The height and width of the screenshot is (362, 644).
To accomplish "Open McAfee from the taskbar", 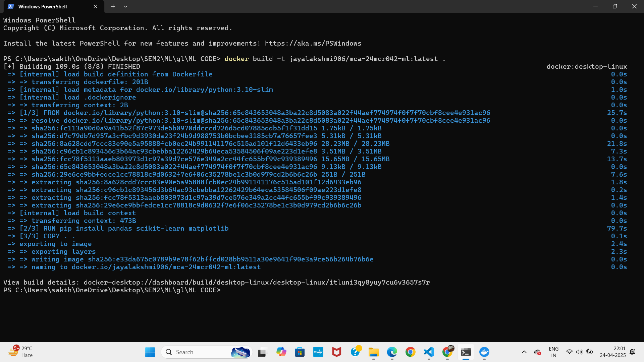I will (336, 352).
